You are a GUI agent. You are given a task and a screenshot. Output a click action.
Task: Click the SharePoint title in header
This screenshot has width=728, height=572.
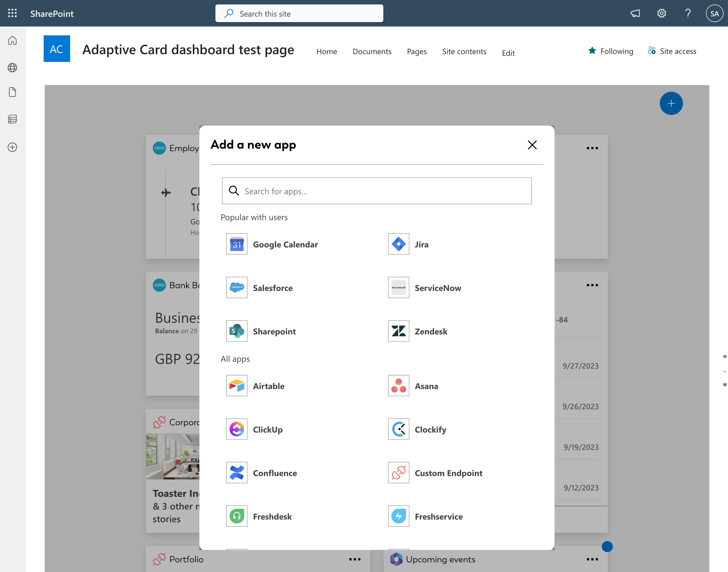pyautogui.click(x=52, y=14)
